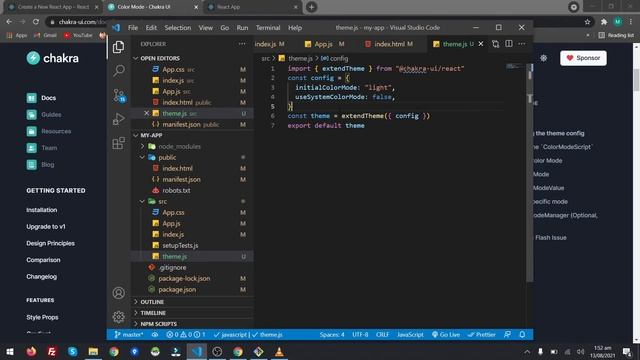Close theme.js in Open Editors list
640x360 pixels.
point(146,113)
